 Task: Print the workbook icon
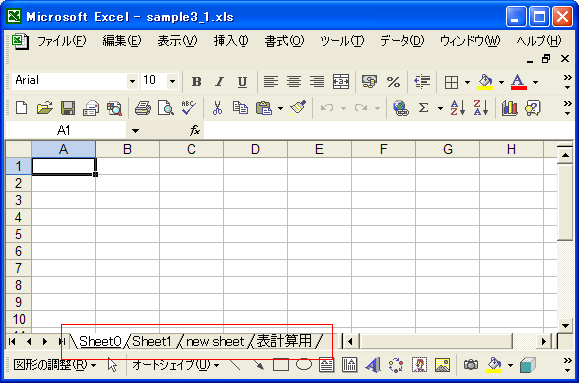pyautogui.click(x=143, y=108)
